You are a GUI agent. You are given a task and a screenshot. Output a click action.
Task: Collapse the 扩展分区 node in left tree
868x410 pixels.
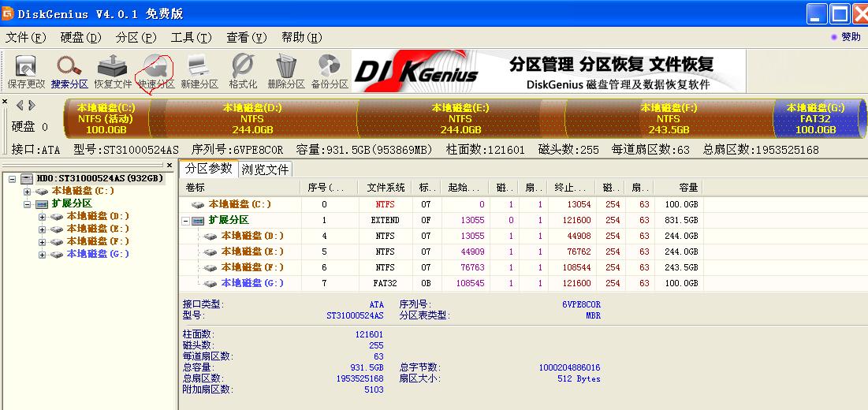(27, 204)
